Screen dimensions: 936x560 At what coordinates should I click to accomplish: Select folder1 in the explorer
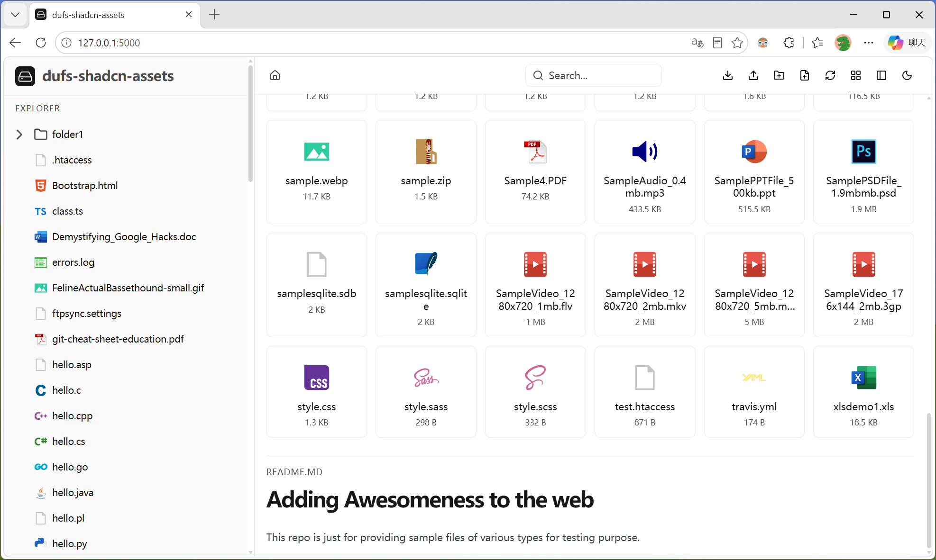point(67,135)
